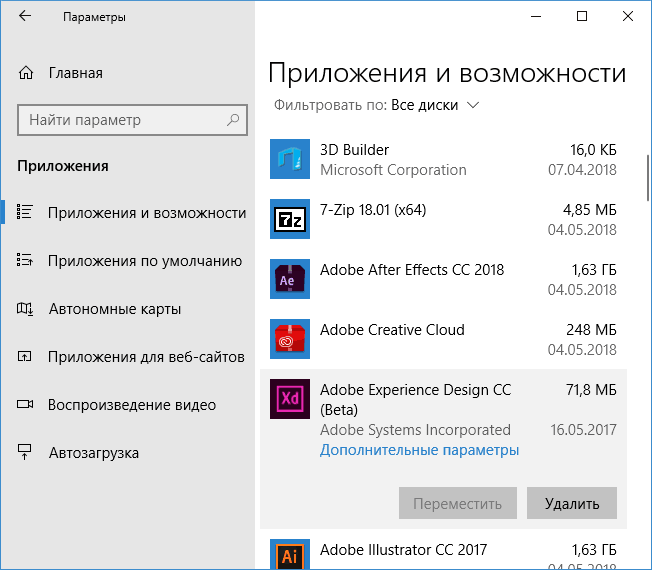Image resolution: width=652 pixels, height=570 pixels.
Task: Maximize the Параметры window
Action: click(582, 16)
